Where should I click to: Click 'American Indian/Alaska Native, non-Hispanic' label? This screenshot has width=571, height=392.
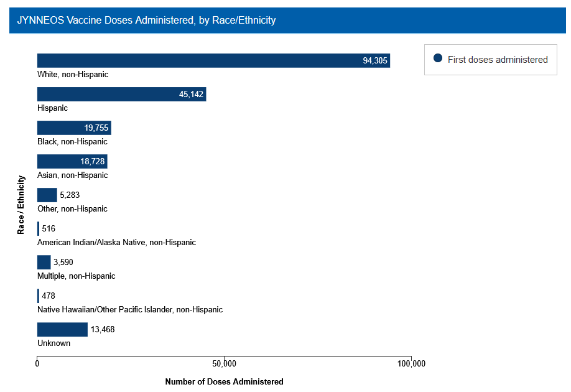[116, 242]
